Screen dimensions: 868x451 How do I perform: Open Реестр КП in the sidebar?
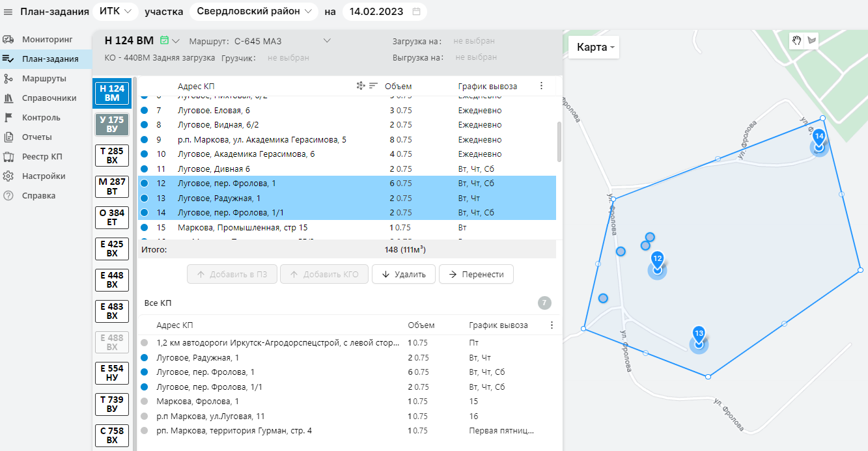[42, 157]
